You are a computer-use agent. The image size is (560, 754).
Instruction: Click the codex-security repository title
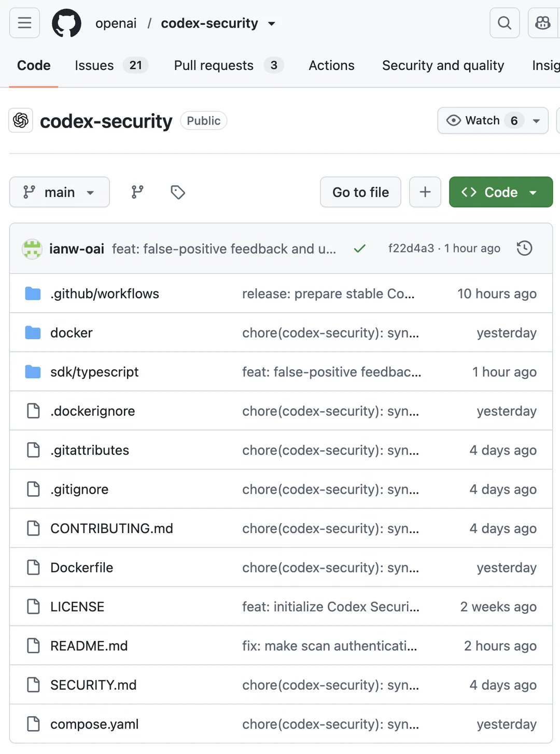[106, 121]
